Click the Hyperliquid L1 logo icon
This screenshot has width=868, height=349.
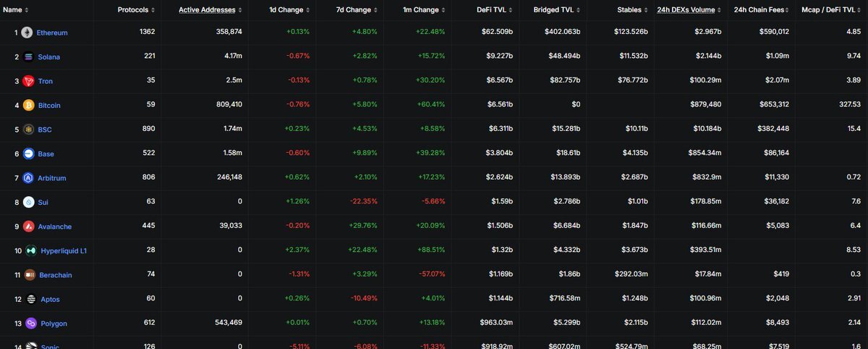pyautogui.click(x=31, y=251)
